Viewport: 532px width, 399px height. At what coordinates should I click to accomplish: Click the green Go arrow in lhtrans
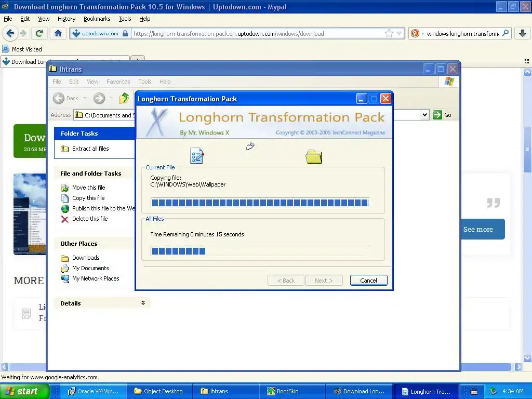pos(437,115)
